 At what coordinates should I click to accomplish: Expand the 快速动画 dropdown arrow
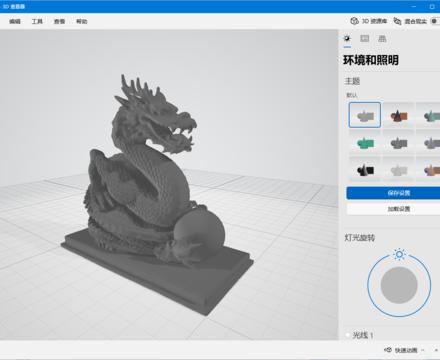click(423, 350)
